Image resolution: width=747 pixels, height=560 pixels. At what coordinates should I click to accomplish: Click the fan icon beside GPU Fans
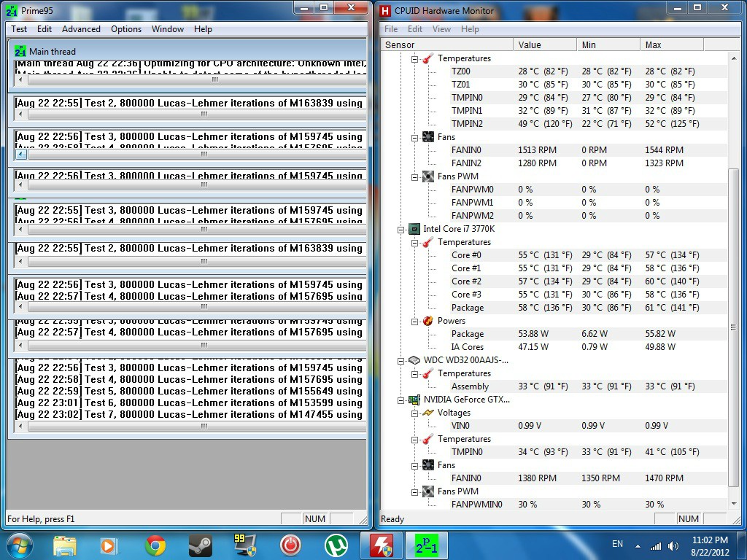tap(427, 465)
